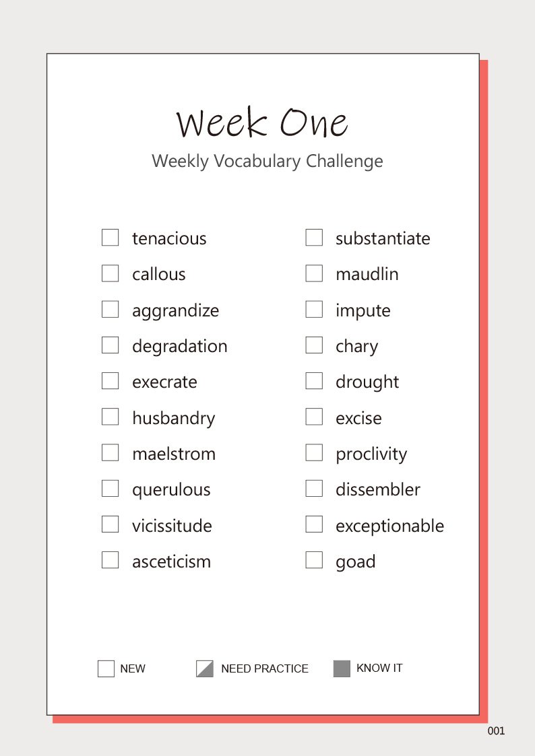
Task: Check the substantiate checkbox
Action: pyautogui.click(x=314, y=238)
